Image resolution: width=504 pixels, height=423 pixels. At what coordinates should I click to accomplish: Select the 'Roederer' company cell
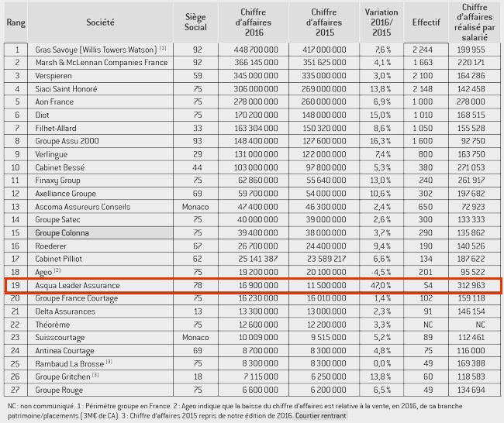(x=100, y=246)
